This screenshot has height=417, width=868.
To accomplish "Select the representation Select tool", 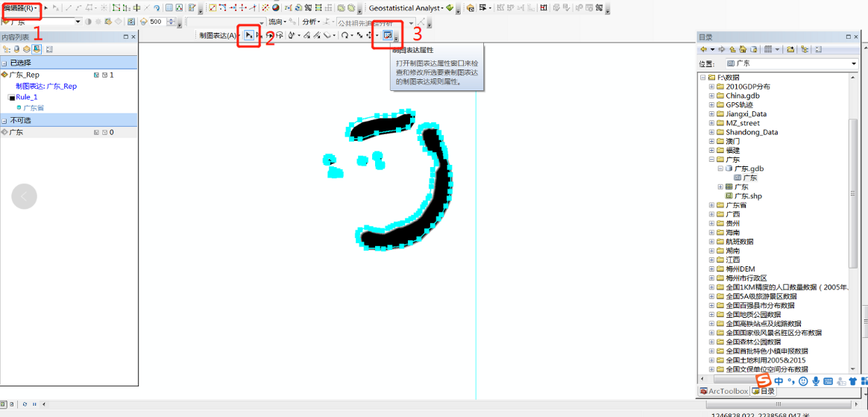I will click(248, 35).
